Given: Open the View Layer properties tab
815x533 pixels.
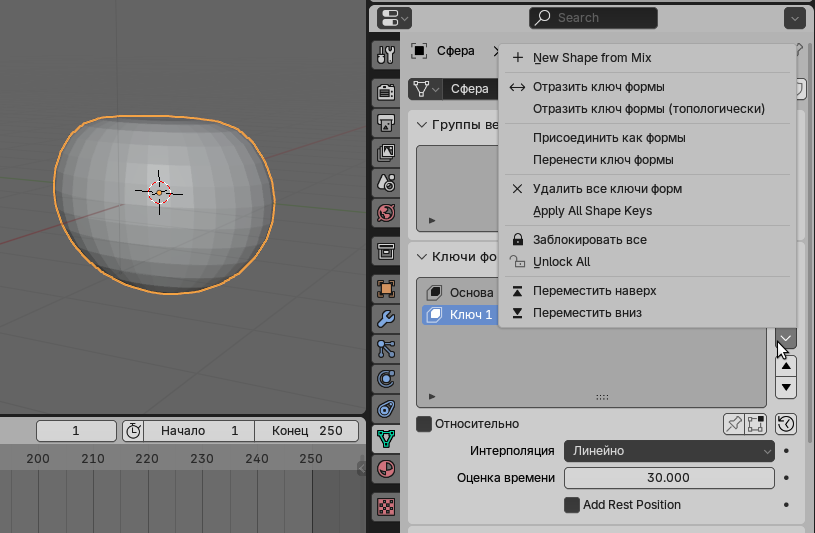Looking at the screenshot, I should click(x=386, y=153).
